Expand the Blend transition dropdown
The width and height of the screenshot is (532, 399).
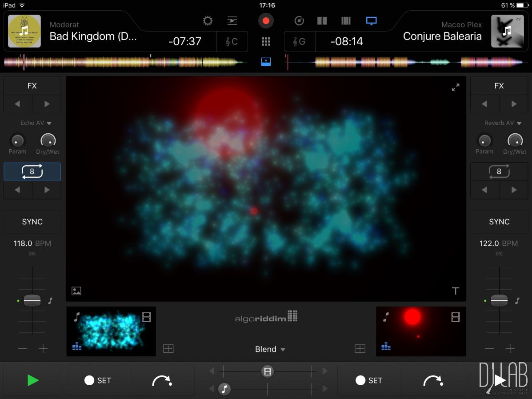(270, 349)
